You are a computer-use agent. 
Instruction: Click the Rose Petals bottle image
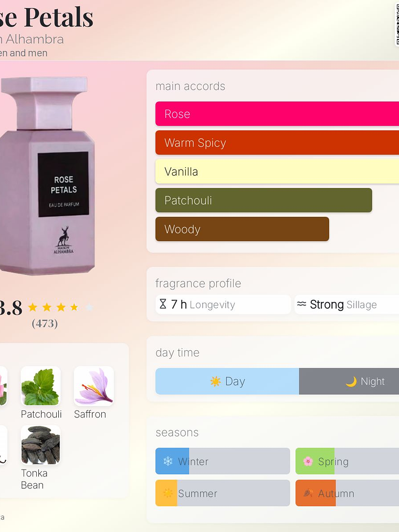point(47,176)
